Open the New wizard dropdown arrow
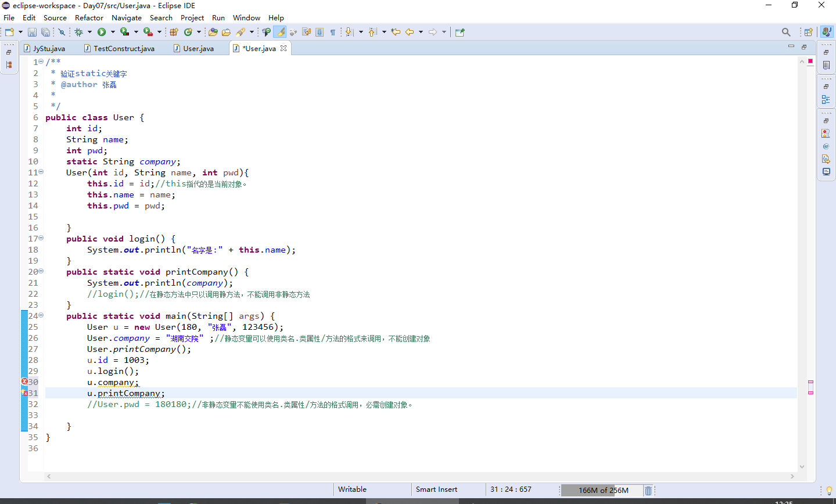 (x=20, y=32)
